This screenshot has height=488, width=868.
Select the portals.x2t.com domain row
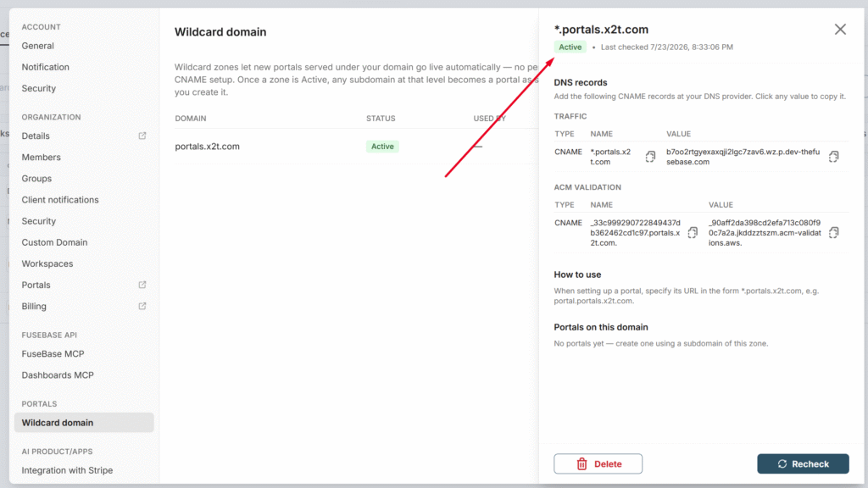[x=356, y=147]
